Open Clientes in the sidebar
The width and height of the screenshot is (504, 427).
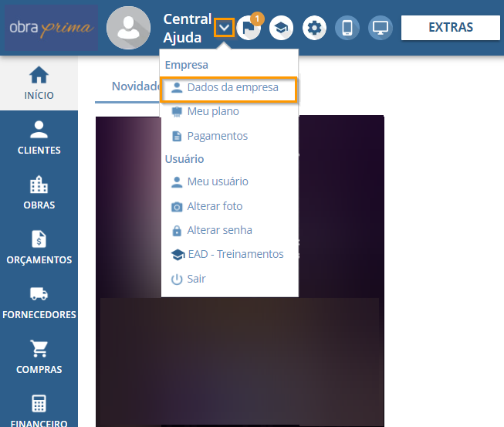point(39,138)
